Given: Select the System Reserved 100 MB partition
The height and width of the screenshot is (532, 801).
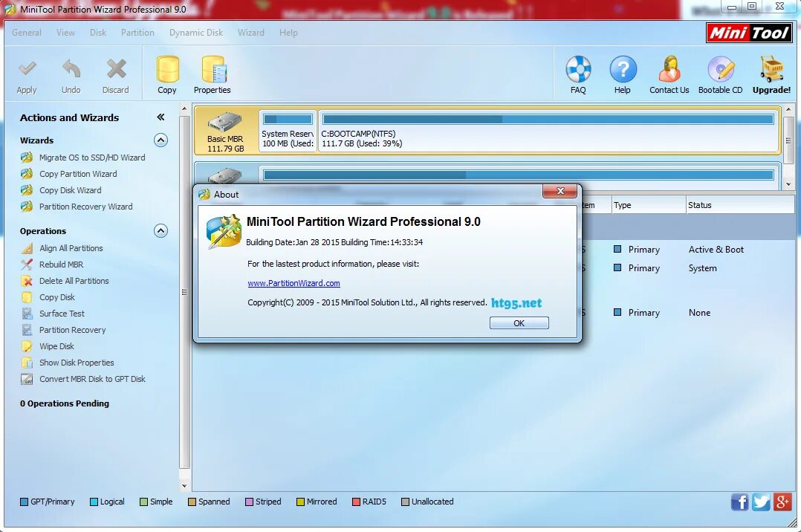Looking at the screenshot, I should (288, 131).
